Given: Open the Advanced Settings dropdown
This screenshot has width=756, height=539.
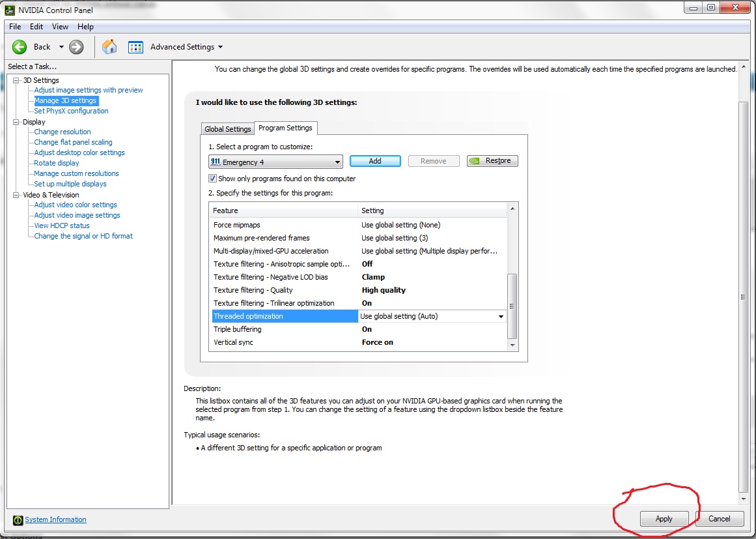Looking at the screenshot, I should click(220, 47).
